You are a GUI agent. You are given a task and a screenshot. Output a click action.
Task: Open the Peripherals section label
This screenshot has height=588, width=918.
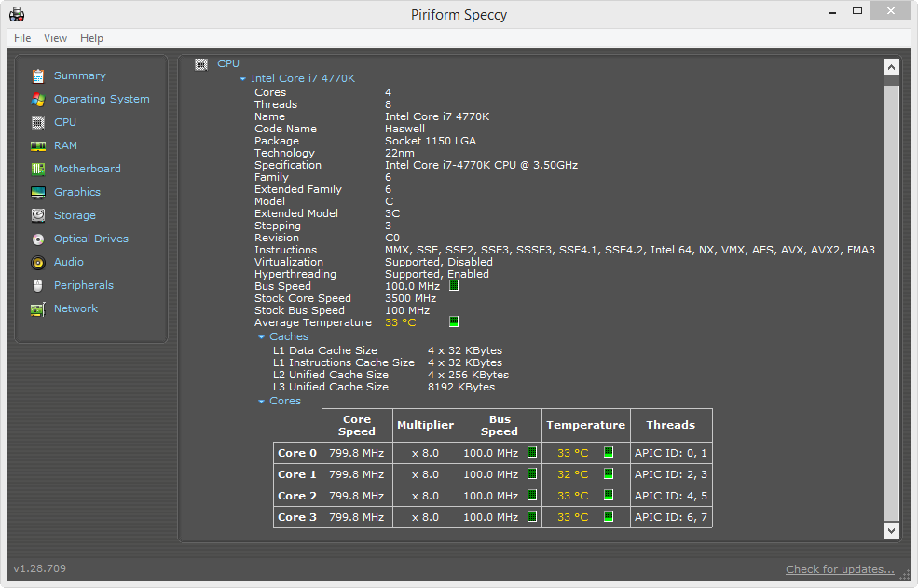click(84, 285)
